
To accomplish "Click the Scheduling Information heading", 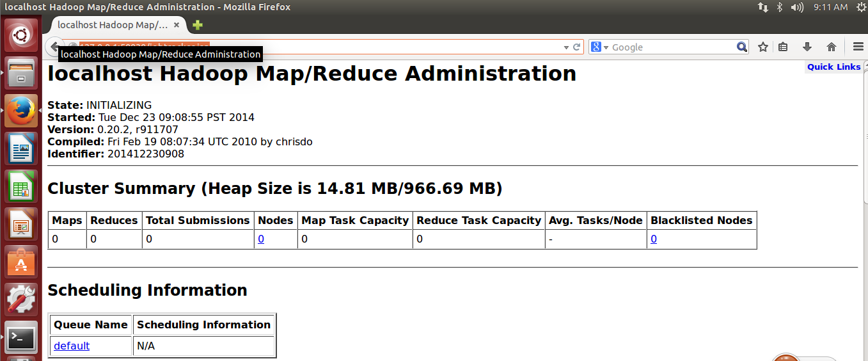I will (x=147, y=290).
